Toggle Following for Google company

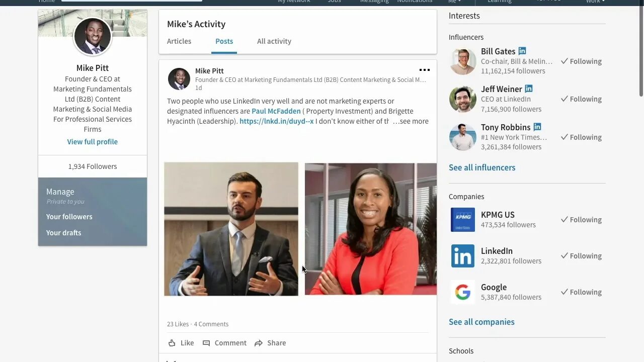tap(581, 292)
